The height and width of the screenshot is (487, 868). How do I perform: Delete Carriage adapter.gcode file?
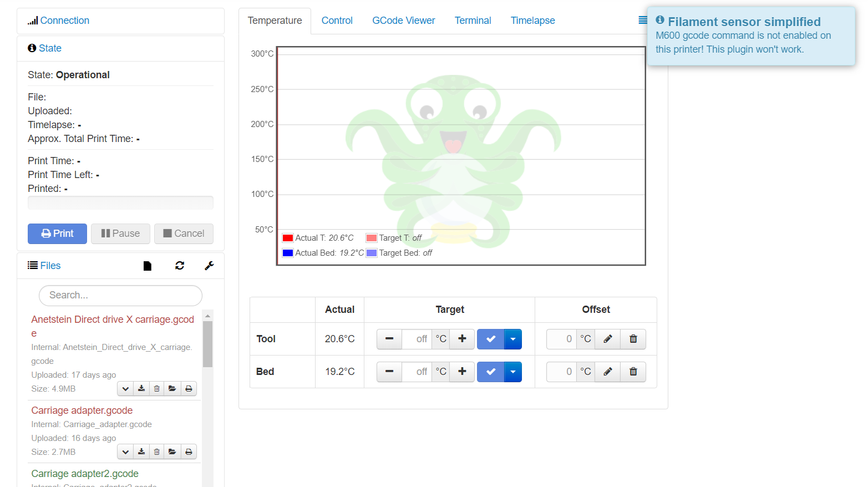click(157, 452)
